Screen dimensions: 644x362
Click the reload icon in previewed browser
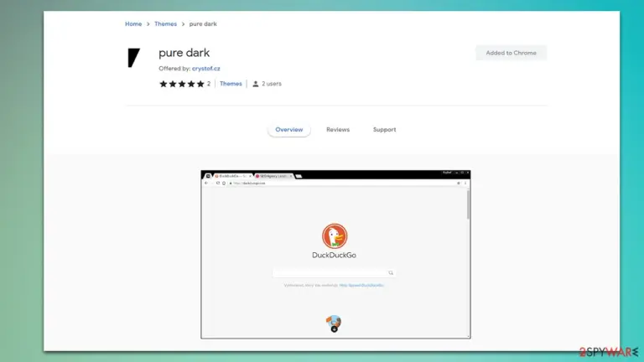(218, 183)
